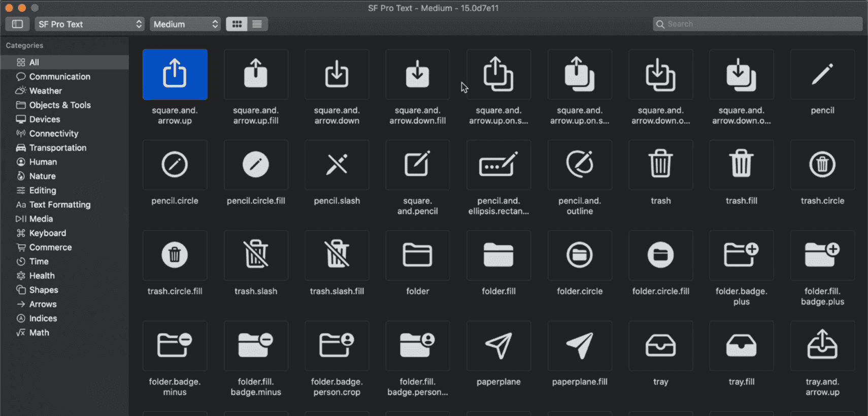Select the folder.fill symbol thumbnail
This screenshot has width=868, height=416.
[498, 255]
